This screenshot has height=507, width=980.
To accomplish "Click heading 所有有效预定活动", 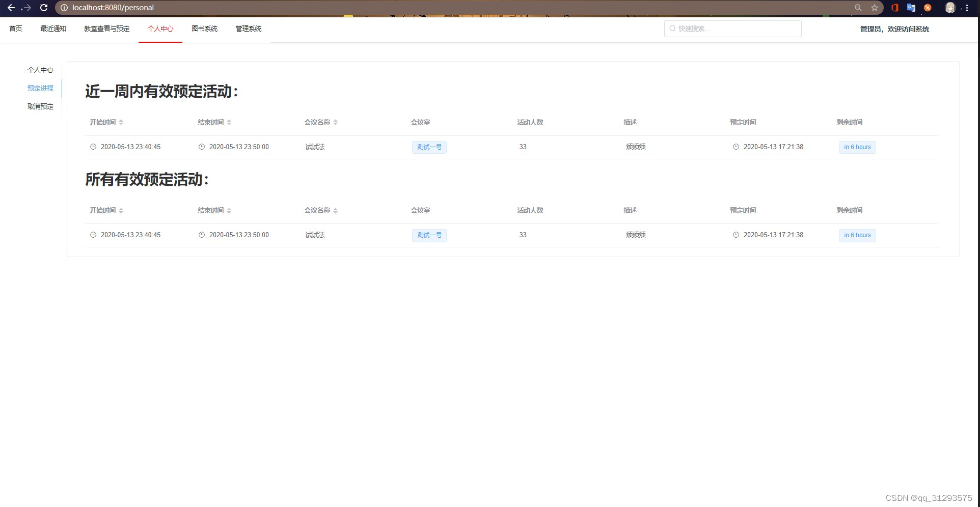I will tap(147, 180).
